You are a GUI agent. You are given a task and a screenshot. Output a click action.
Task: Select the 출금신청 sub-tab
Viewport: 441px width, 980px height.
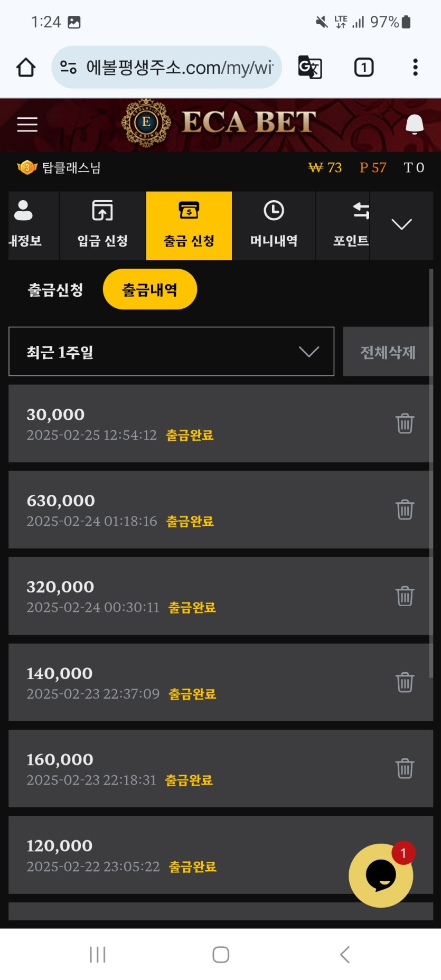click(55, 290)
